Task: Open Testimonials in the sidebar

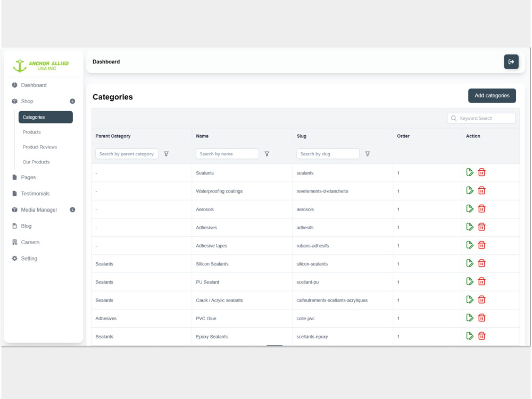Action: click(x=35, y=194)
